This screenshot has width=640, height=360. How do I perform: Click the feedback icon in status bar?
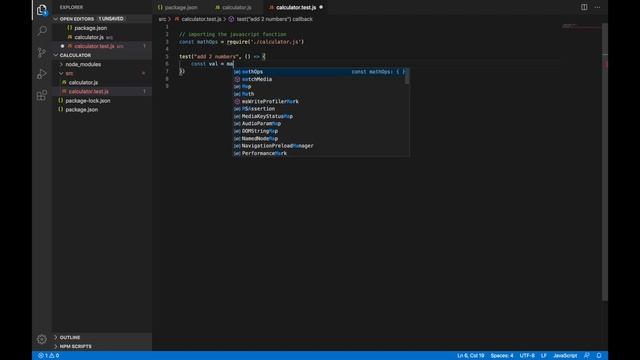[587, 356]
